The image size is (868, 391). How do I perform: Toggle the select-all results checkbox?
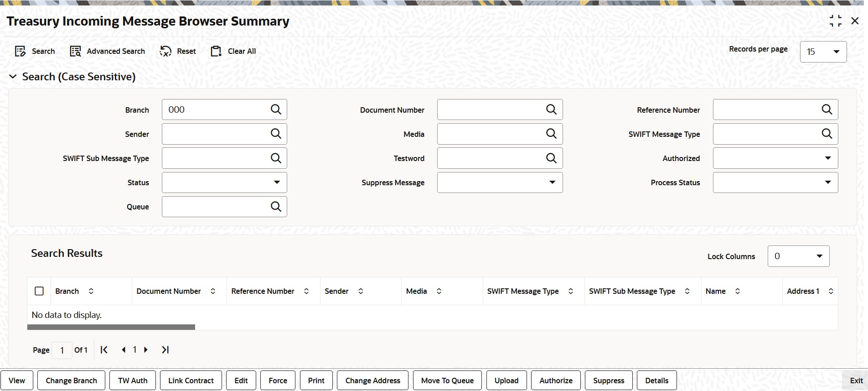pyautogui.click(x=39, y=291)
